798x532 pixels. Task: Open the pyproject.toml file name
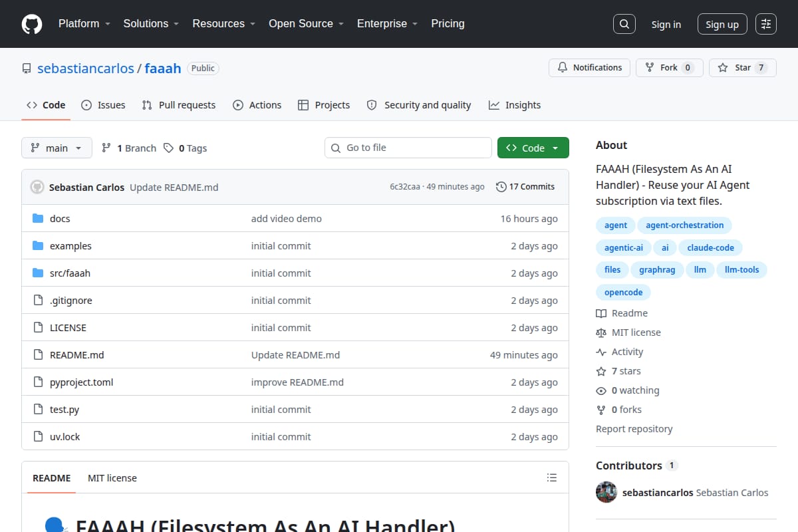(x=82, y=382)
